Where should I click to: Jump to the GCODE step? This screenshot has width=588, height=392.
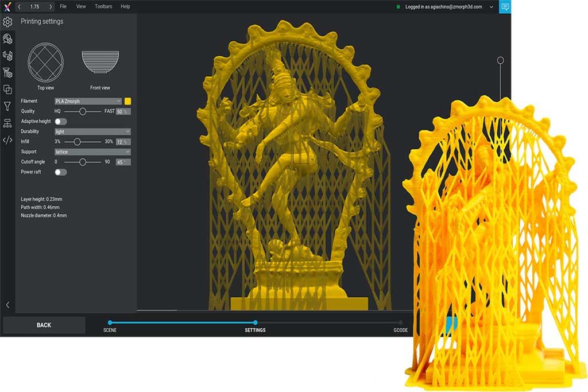[400, 323]
